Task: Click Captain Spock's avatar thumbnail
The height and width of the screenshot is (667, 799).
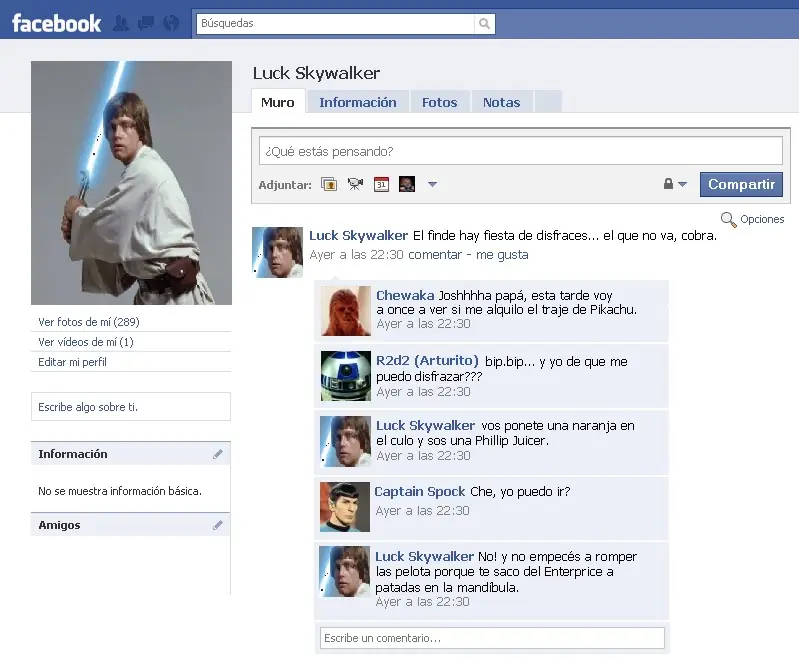Action: click(344, 506)
